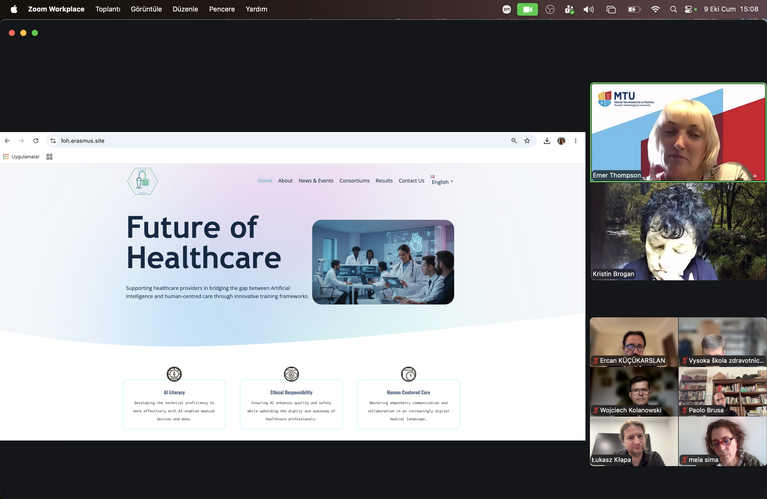
Task: Click the Teams status icon in menu bar
Action: 569,9
